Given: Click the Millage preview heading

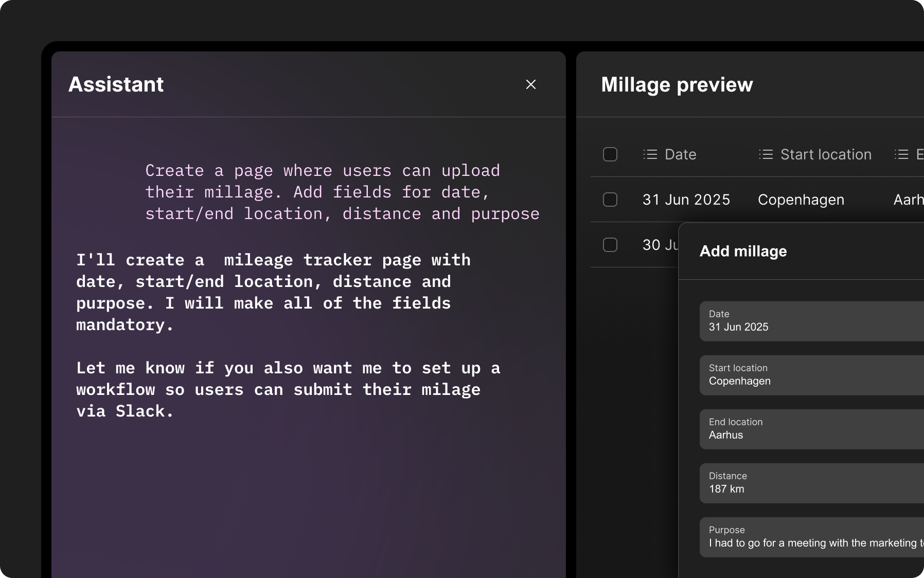Looking at the screenshot, I should point(677,84).
